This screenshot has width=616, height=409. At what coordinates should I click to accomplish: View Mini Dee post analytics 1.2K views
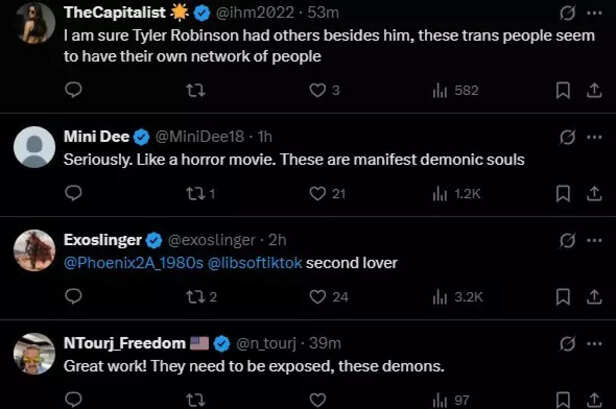(x=456, y=193)
